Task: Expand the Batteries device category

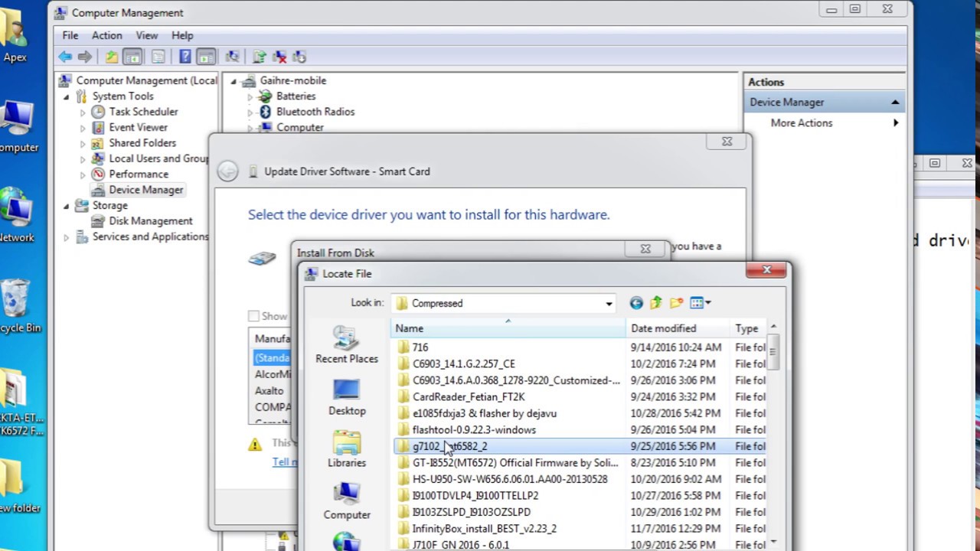Action: pyautogui.click(x=250, y=96)
